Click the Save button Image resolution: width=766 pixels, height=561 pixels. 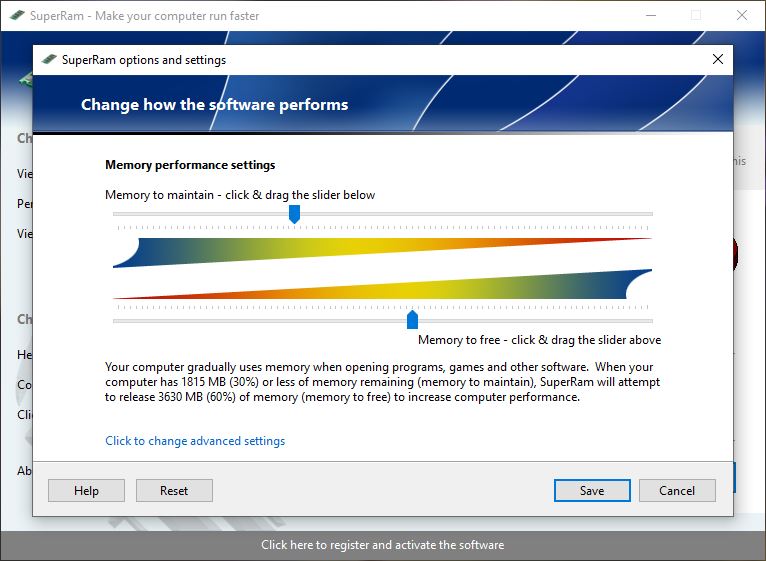592,490
